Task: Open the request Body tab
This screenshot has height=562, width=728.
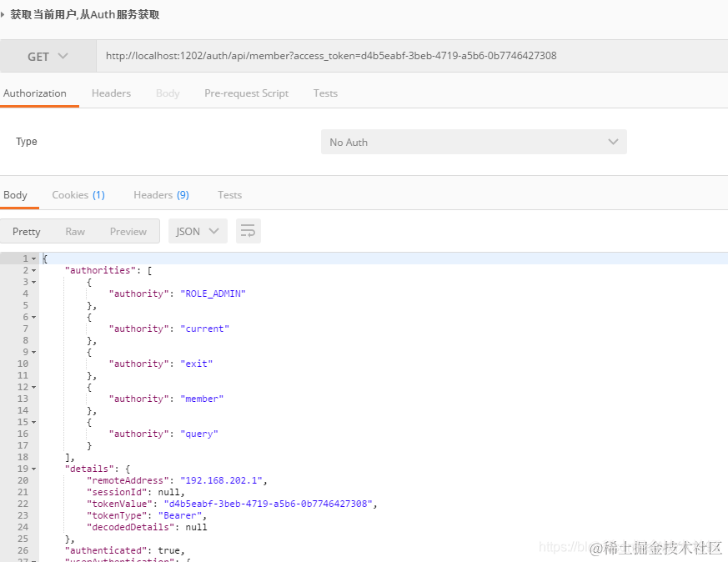Action: click(168, 93)
